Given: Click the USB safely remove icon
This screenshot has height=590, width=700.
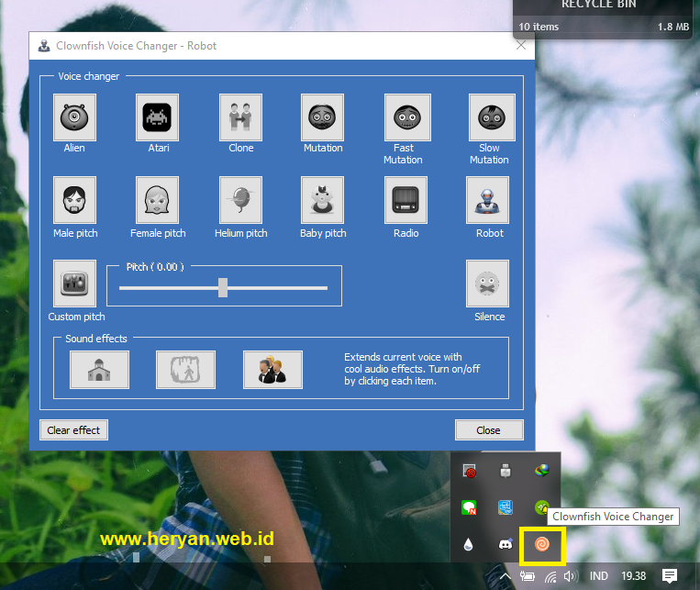Looking at the screenshot, I should click(x=506, y=471).
